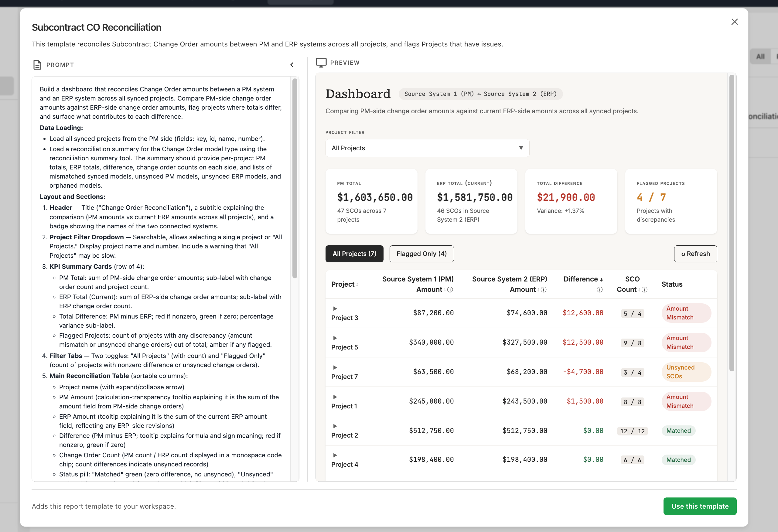Close the Subcontract CO Reconciliation dialog
Screen dimensions: 778x532
(735, 22)
